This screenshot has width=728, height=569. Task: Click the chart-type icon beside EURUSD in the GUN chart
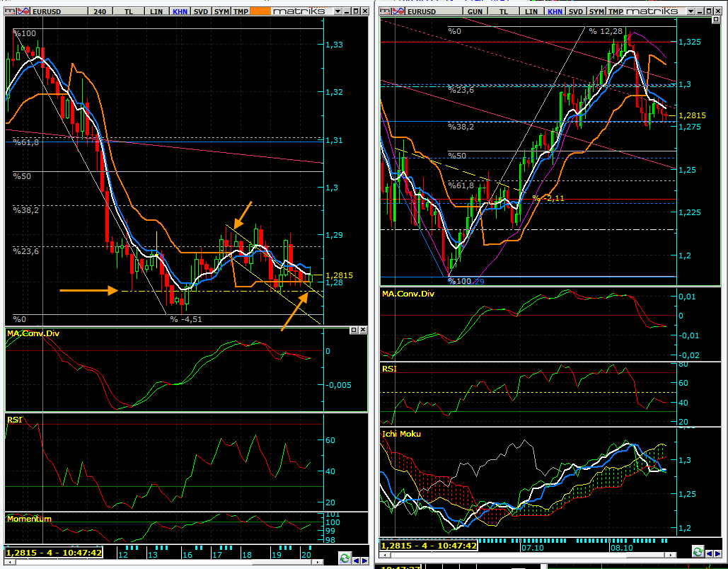tap(399, 12)
